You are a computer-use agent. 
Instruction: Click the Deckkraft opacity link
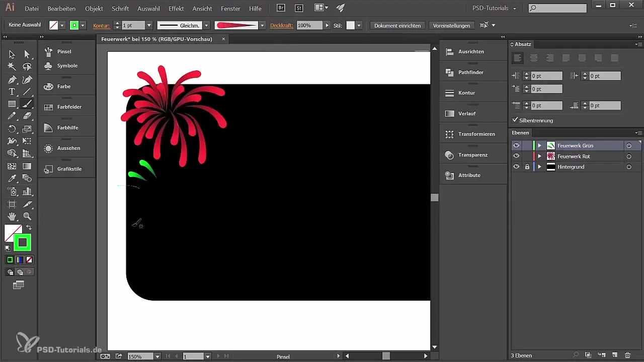coord(282,25)
